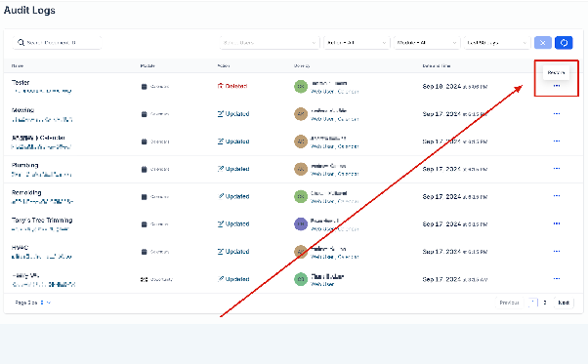Image resolution: width=588 pixels, height=364 pixels.
Task: Click the 'Sep 17, 2024' date in the Remolding row
Action: [441, 196]
